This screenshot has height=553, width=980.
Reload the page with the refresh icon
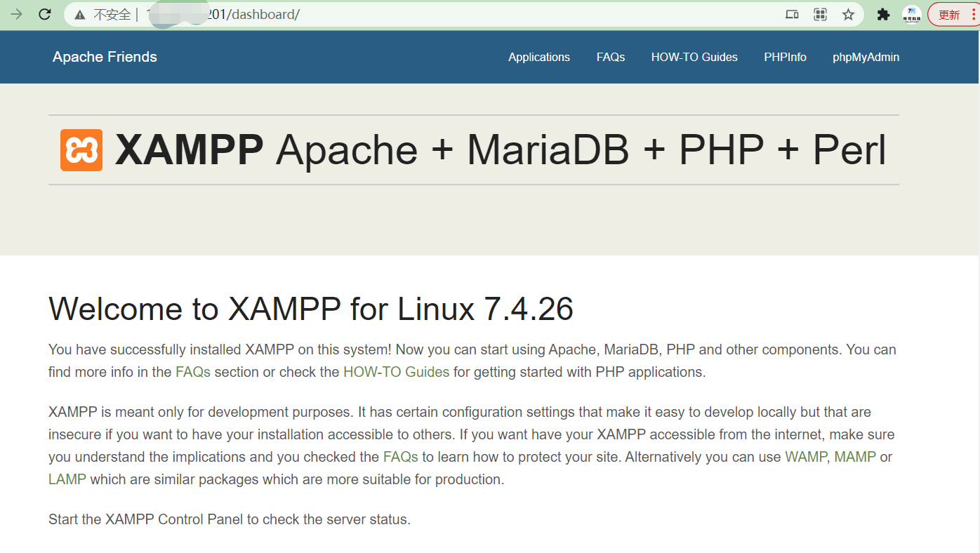pos(45,14)
